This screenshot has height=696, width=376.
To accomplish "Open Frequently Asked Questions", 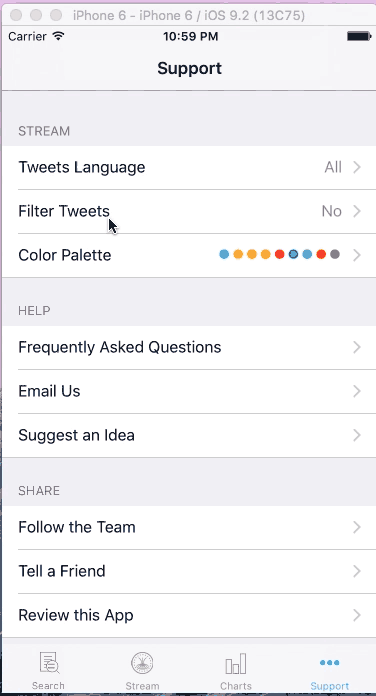I will (x=189, y=347).
